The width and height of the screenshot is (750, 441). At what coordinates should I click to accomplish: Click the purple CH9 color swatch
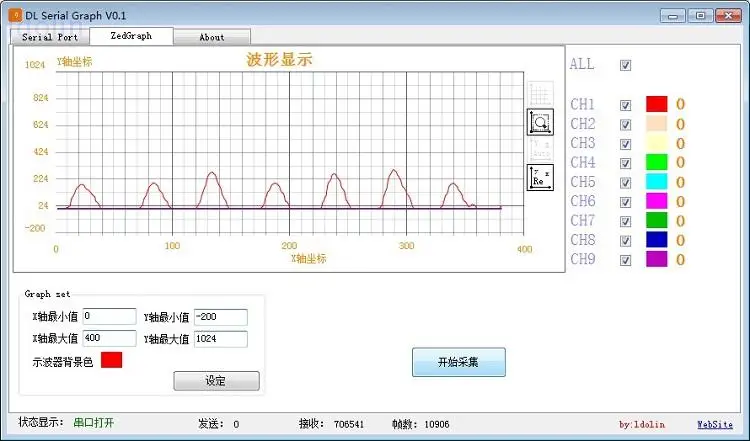(x=656, y=259)
